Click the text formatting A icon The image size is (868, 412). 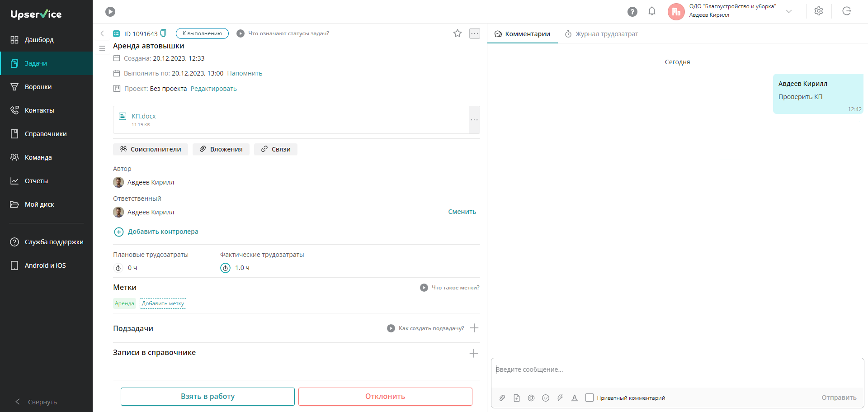[x=575, y=398]
